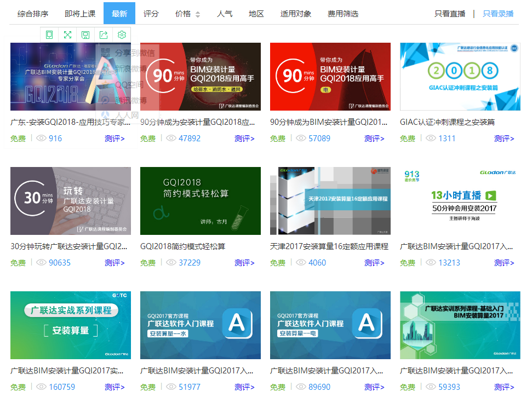Open course title 天津2017安装算量16定额应用课程
Image resolution: width=532 pixels, height=409 pixels.
point(329,246)
